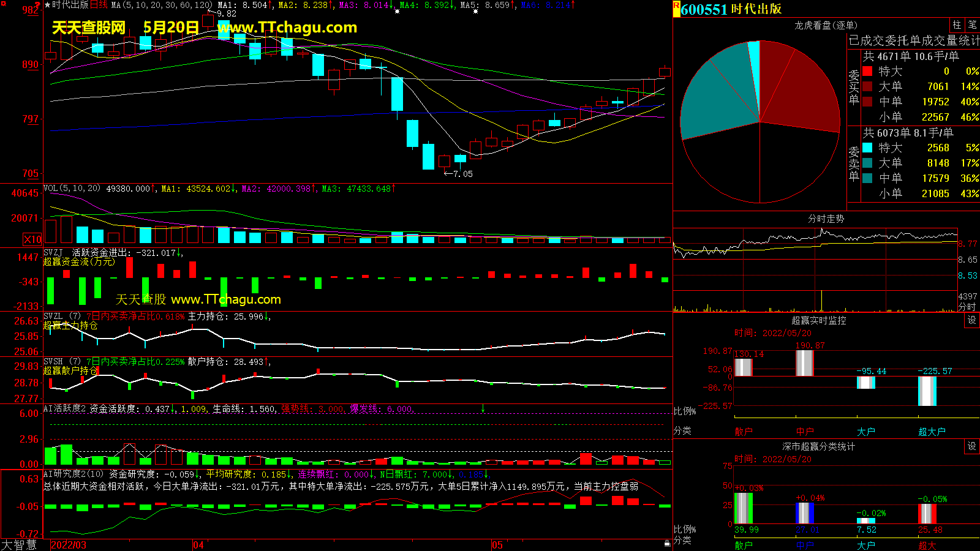Click the lock icon at chart bottom-right
This screenshot has height=551, width=980.
pos(667,543)
